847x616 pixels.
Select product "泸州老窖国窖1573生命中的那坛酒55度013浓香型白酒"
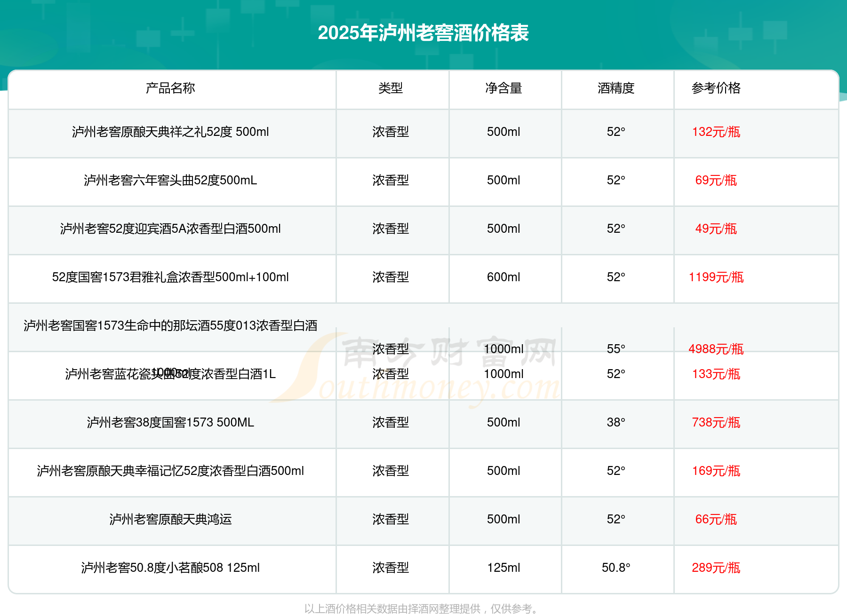[x=170, y=325]
